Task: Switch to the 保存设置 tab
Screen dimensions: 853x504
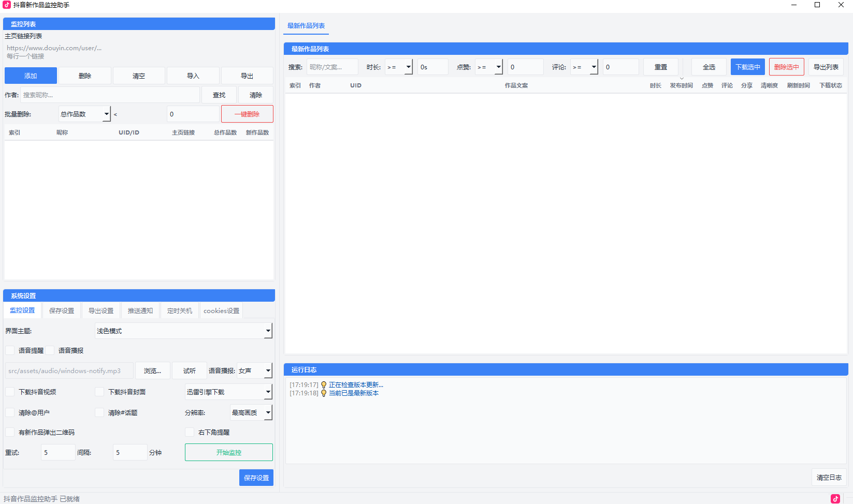Action: coord(62,310)
